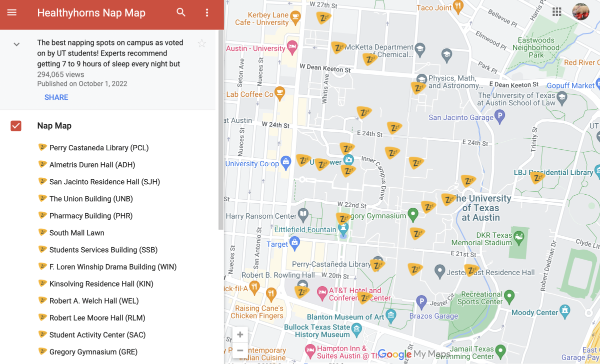600x364 pixels.
Task: Click the Recreational Sports Center pin
Action: pos(509,297)
